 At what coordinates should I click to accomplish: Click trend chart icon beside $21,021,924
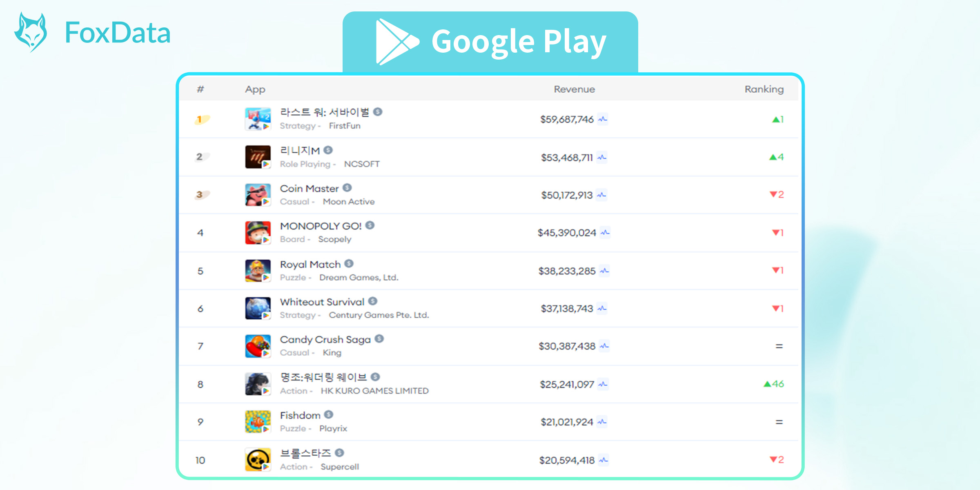click(602, 422)
